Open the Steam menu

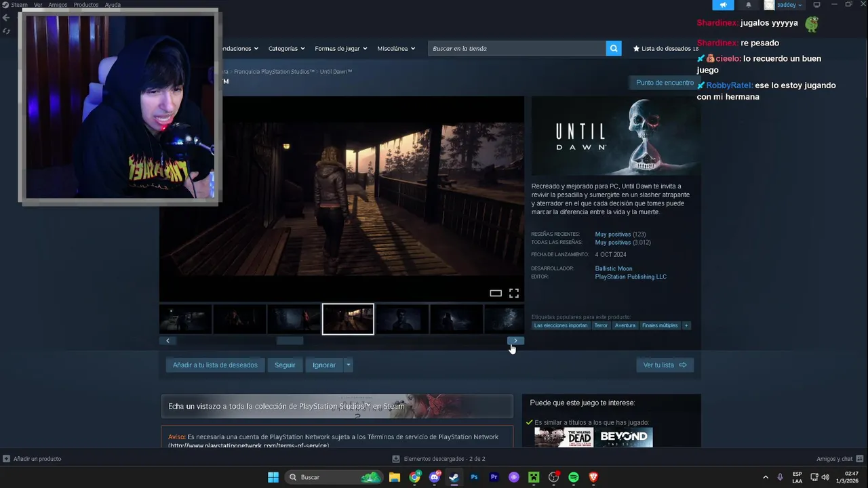pos(15,5)
